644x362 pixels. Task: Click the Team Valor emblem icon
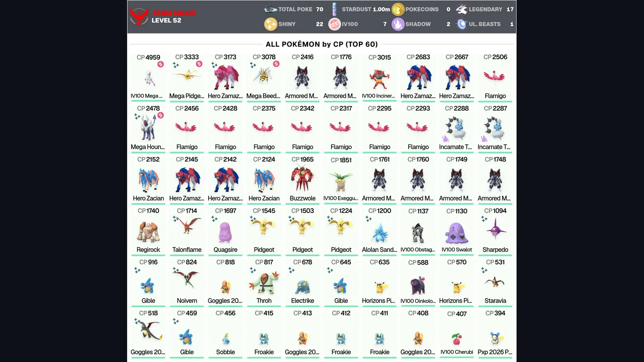tap(139, 17)
